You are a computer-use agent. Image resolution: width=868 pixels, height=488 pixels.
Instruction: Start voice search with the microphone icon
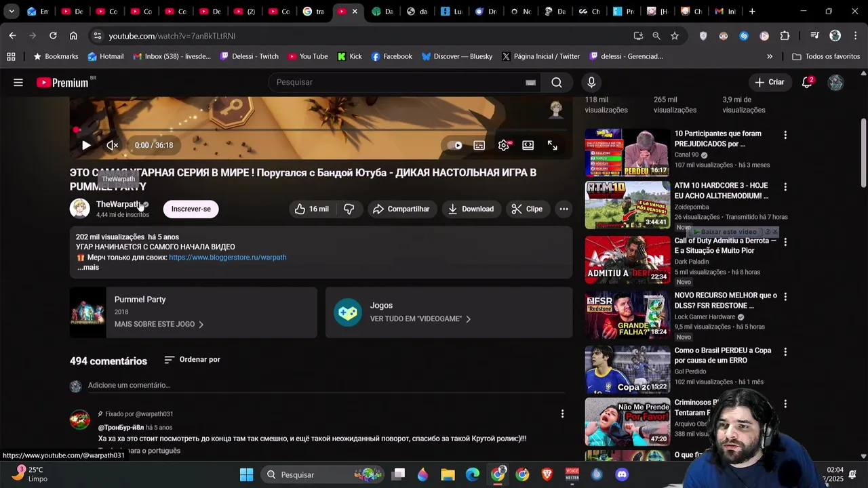591,82
